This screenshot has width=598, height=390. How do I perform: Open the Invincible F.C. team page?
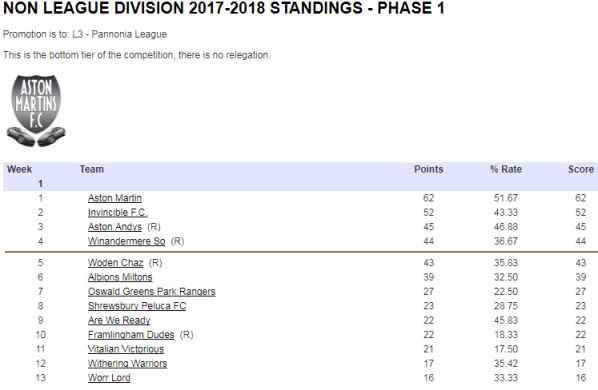point(117,212)
